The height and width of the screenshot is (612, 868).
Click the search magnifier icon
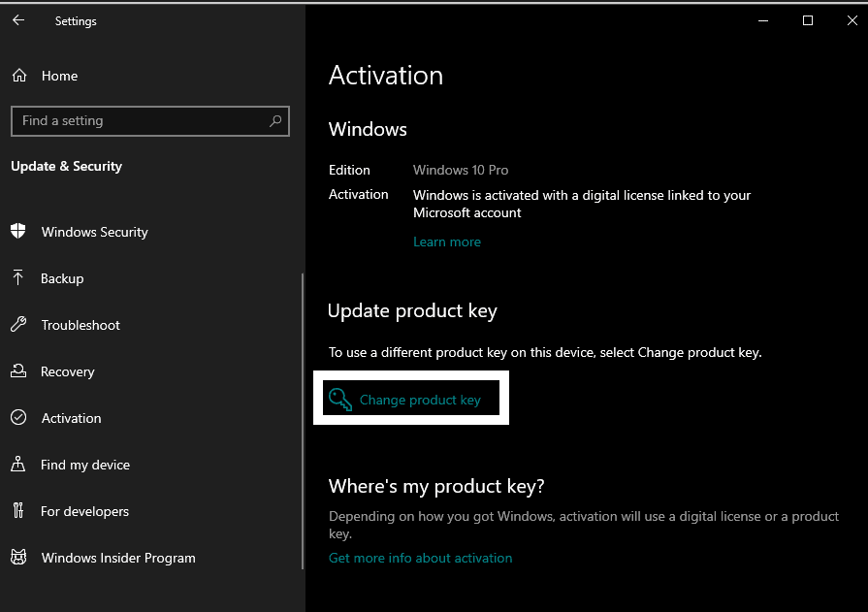tap(275, 120)
